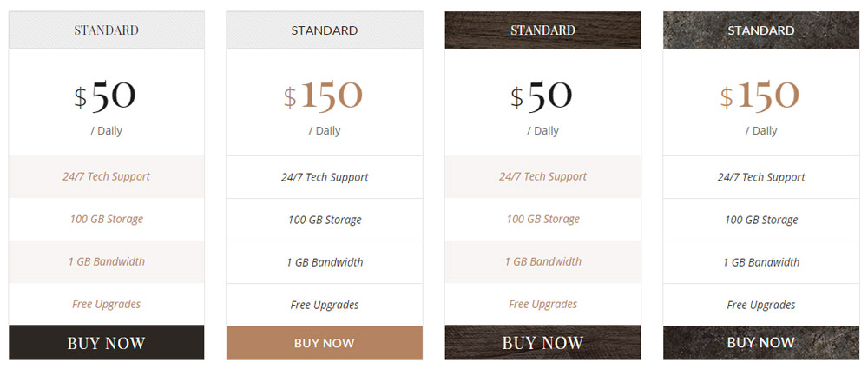Click the wood-textured BUY NOW button
Image resolution: width=868 pixels, height=369 pixels.
[x=543, y=342]
